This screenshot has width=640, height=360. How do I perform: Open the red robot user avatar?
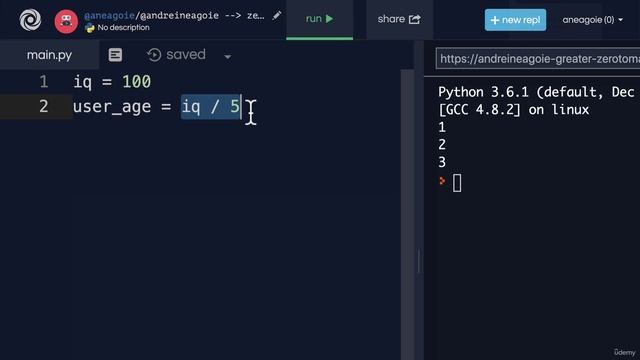[x=66, y=21]
